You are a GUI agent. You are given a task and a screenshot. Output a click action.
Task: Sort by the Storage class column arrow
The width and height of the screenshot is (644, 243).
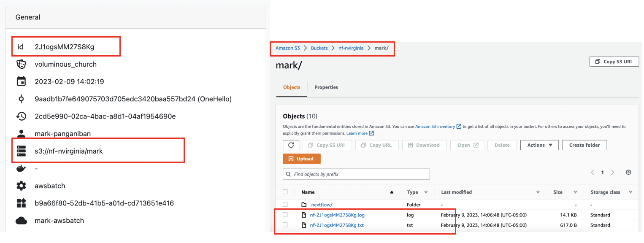pos(630,192)
